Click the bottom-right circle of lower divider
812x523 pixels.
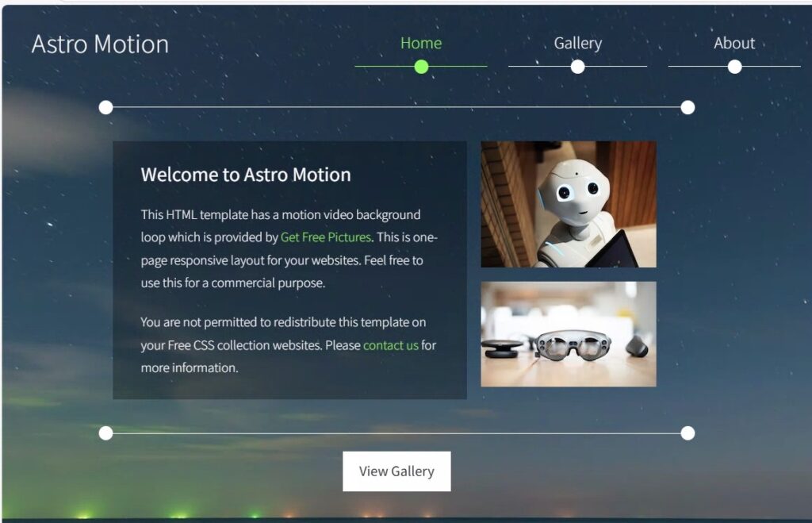click(x=688, y=433)
